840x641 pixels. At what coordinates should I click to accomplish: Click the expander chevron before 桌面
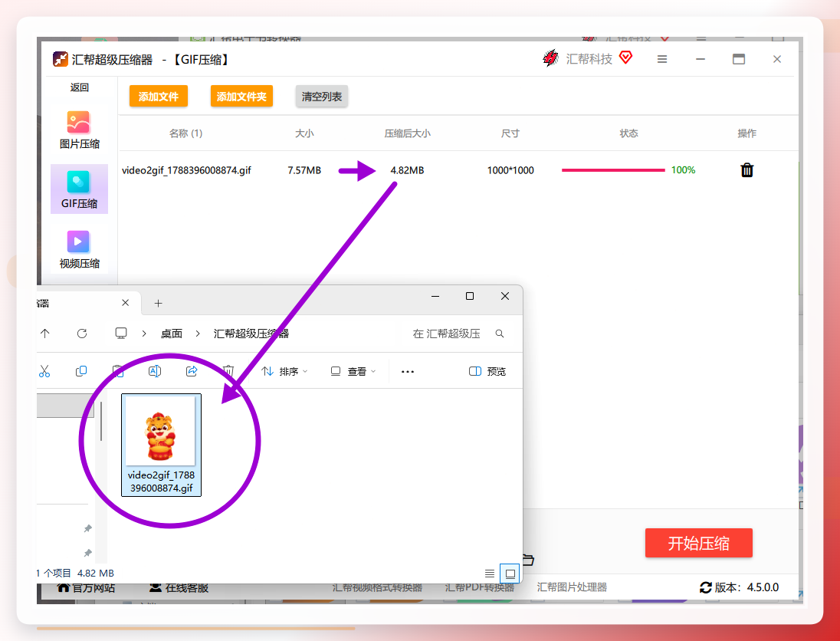(144, 334)
